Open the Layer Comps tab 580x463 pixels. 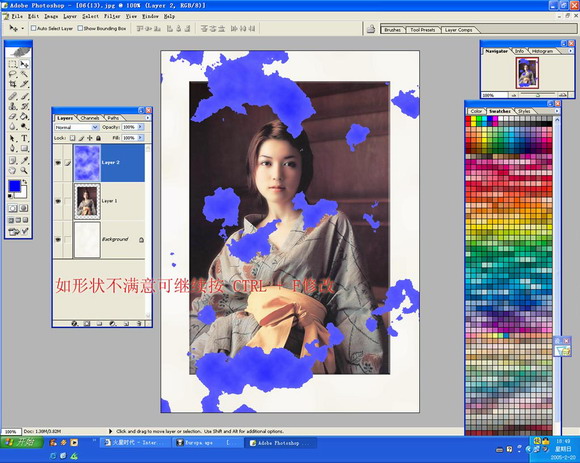458,30
